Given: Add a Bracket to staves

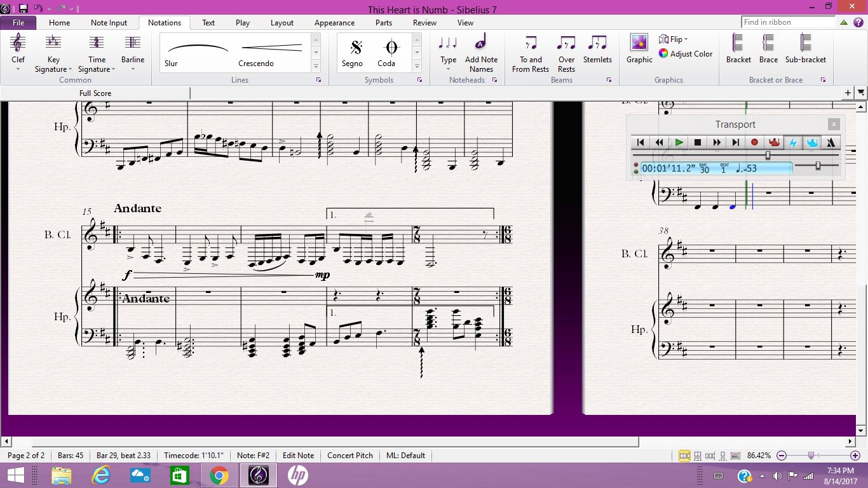Looking at the screenshot, I should pos(738,50).
